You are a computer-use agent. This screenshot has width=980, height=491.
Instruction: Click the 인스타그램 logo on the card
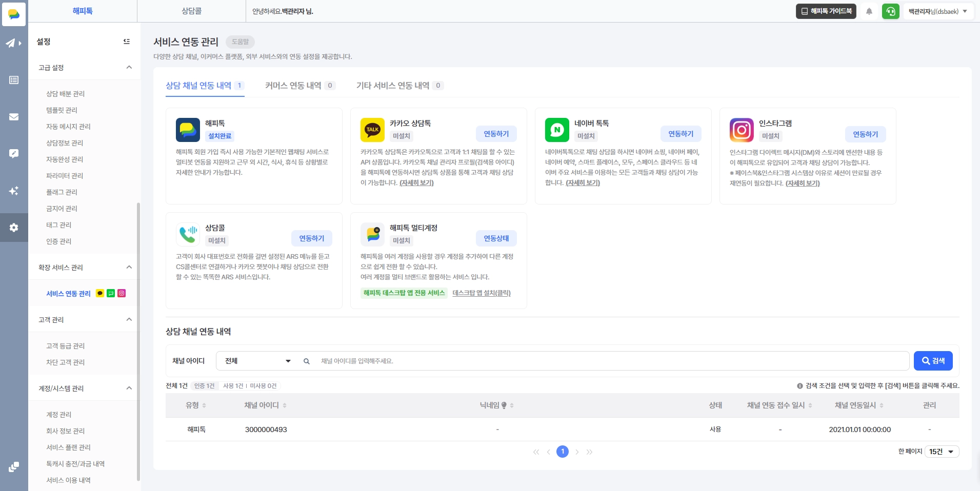point(742,130)
